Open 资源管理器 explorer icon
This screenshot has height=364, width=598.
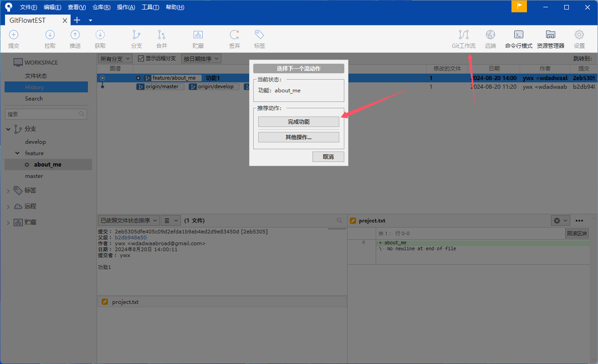(550, 35)
